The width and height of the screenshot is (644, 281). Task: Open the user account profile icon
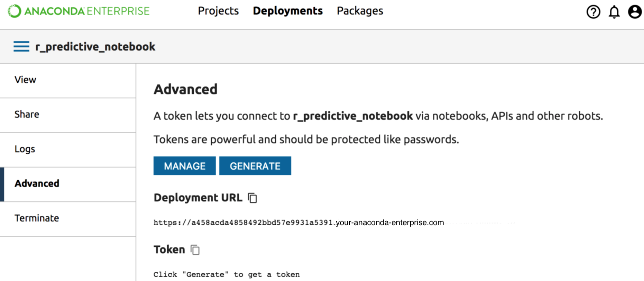pos(635,12)
